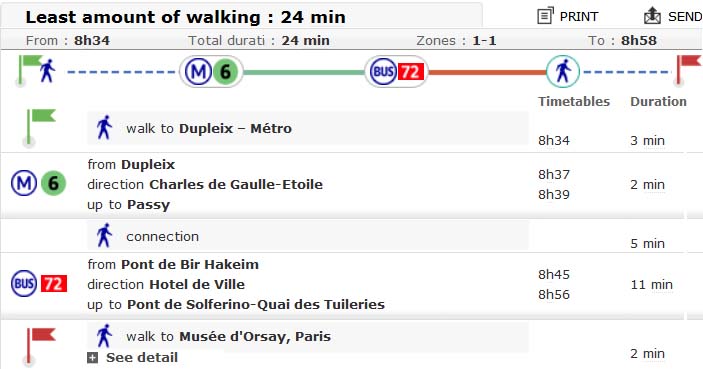Click the Bus 72 icon beside Pont de Bir Hakeim
Image resolution: width=703 pixels, height=369 pixels.
coord(39,283)
